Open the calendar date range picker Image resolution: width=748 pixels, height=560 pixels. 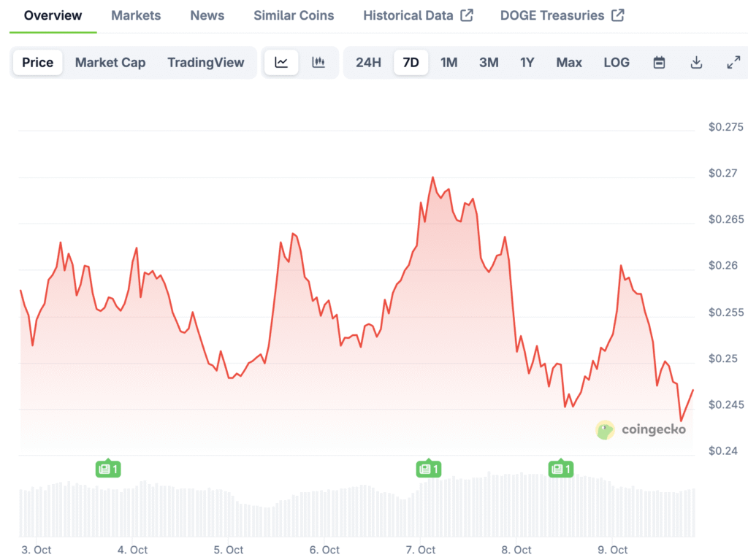[659, 63]
